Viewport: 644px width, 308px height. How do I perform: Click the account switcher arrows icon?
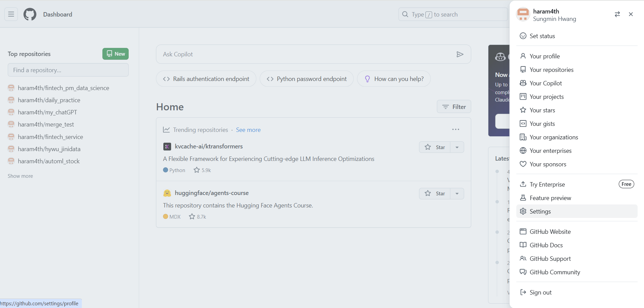617,14
